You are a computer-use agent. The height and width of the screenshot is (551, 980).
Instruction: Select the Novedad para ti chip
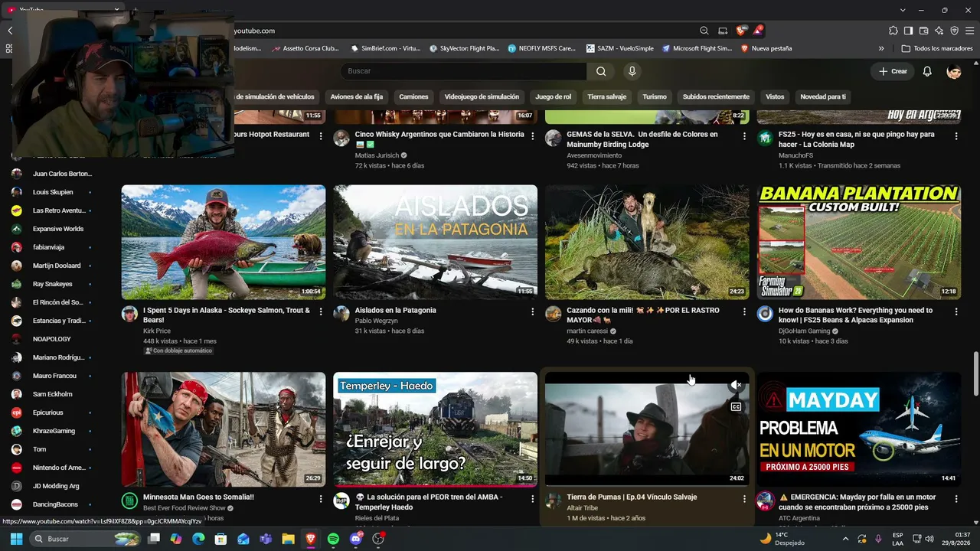[x=823, y=97]
